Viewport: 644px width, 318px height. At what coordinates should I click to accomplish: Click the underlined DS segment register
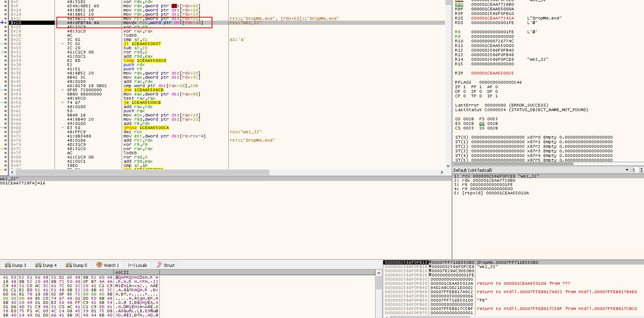click(482, 124)
